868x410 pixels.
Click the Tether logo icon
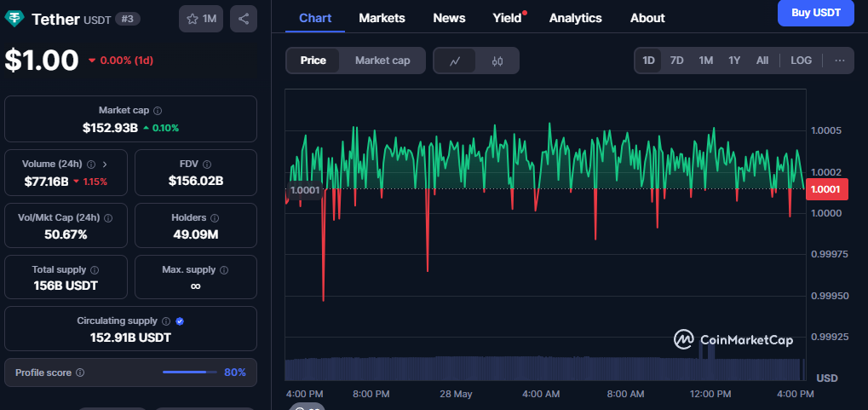[x=14, y=19]
